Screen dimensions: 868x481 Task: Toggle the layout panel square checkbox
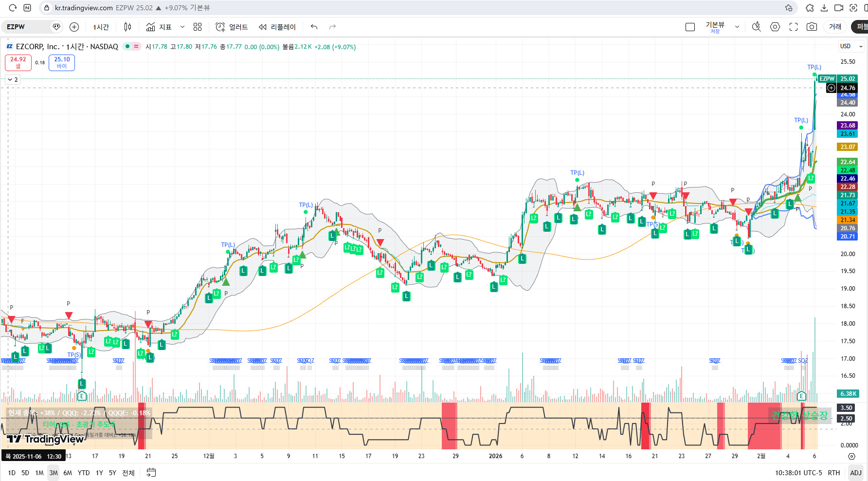[690, 27]
